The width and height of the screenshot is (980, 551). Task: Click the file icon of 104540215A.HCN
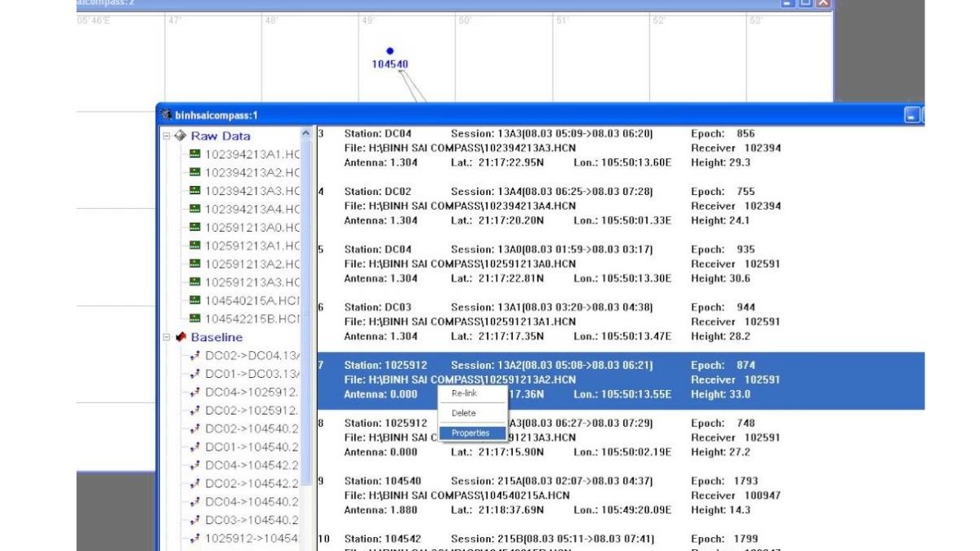pos(195,300)
